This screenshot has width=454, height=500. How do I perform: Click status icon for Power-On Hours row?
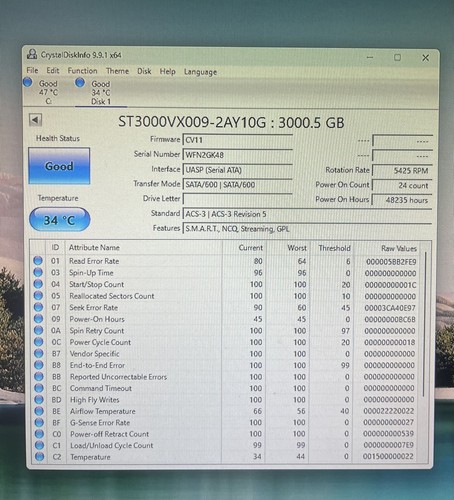tap(39, 319)
